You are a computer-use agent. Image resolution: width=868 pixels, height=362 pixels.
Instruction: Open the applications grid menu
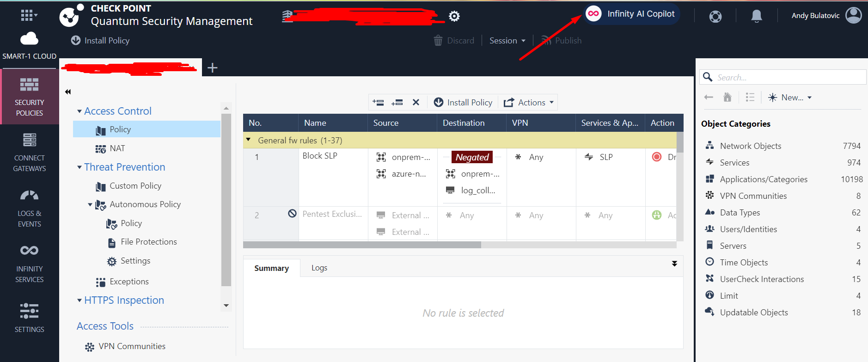click(29, 15)
